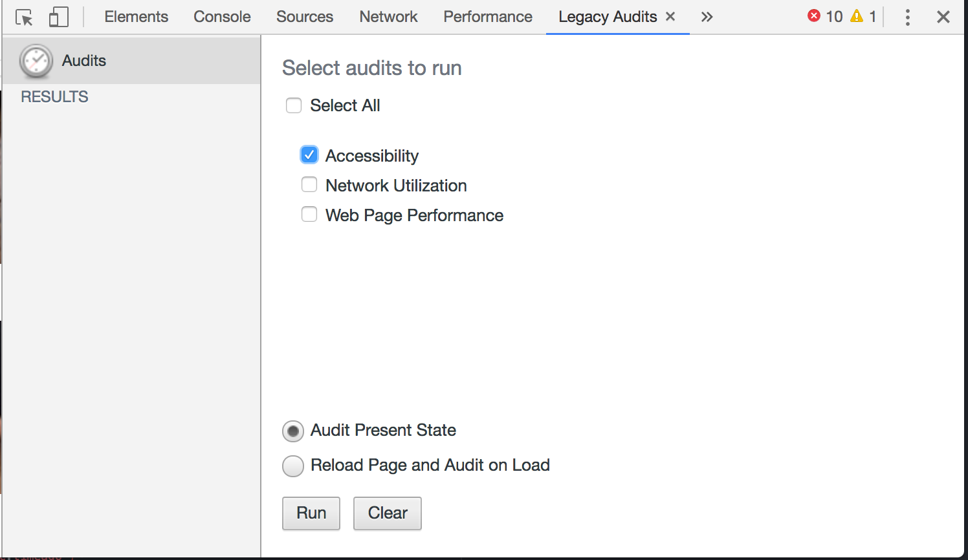This screenshot has height=560, width=968.
Task: Click the Run button
Action: click(x=311, y=513)
